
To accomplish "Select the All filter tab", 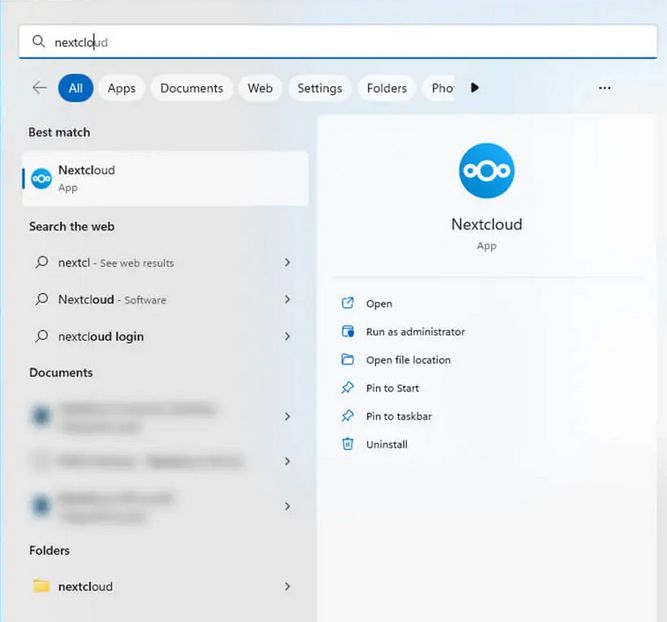I will click(x=76, y=88).
